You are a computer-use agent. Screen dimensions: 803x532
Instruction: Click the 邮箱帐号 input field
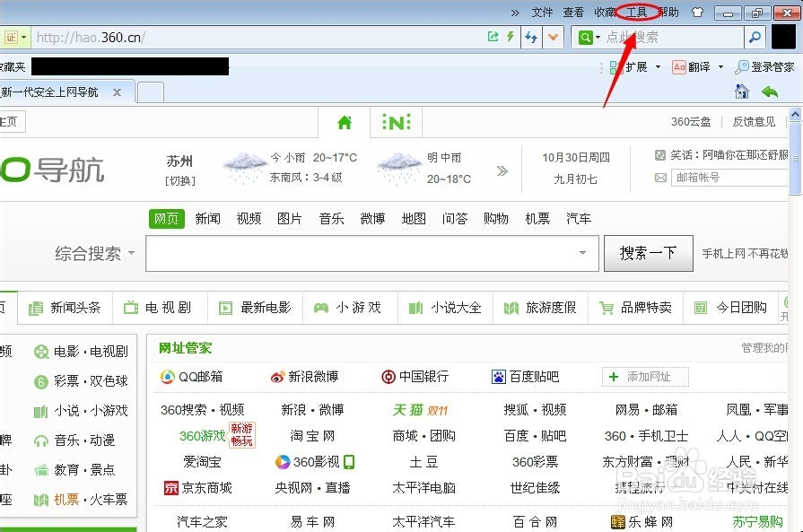(729, 178)
